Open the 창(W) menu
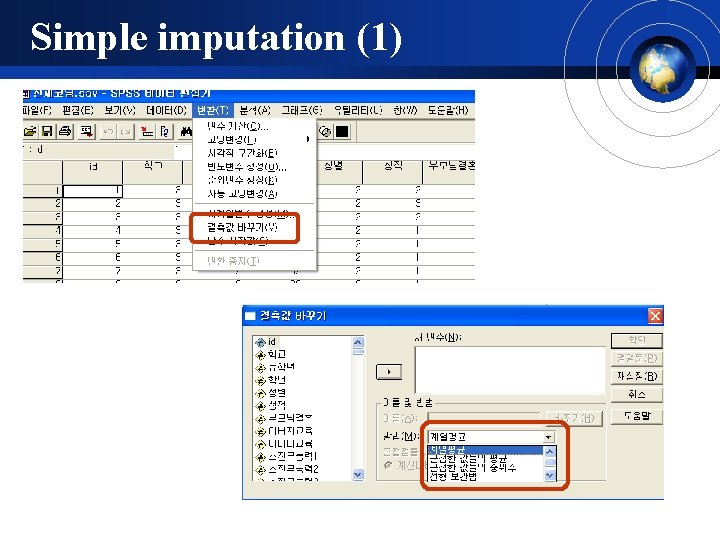Viewport: 720px width, 540px height. [405, 110]
